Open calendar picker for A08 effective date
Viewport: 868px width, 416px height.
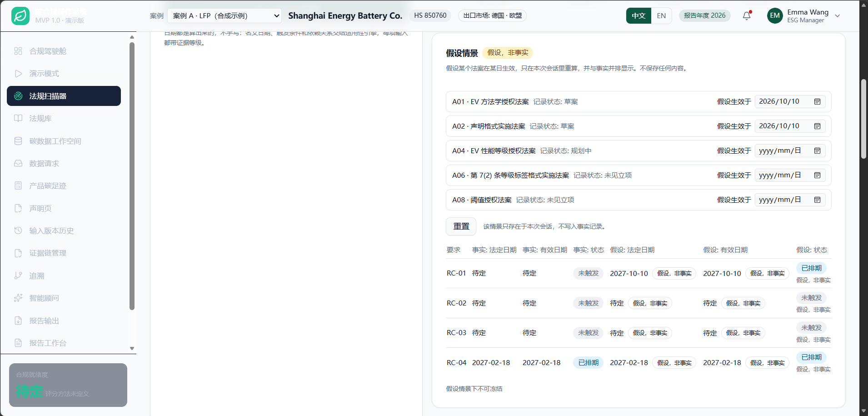click(817, 200)
